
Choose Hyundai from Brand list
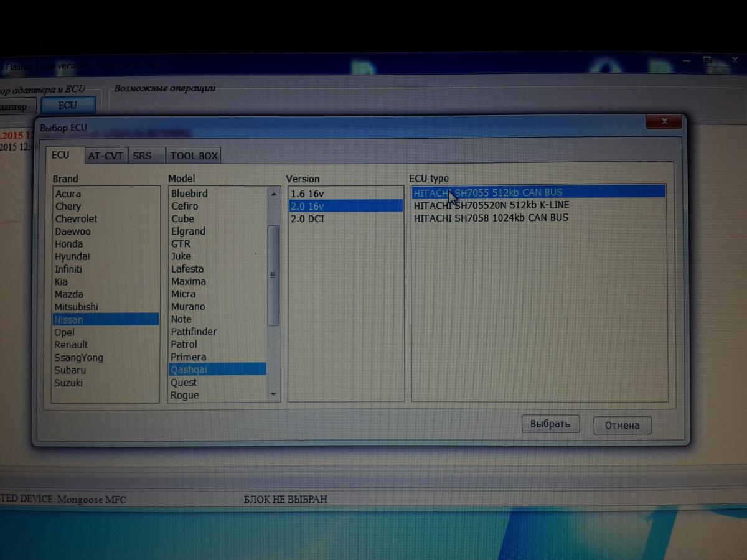point(105,256)
